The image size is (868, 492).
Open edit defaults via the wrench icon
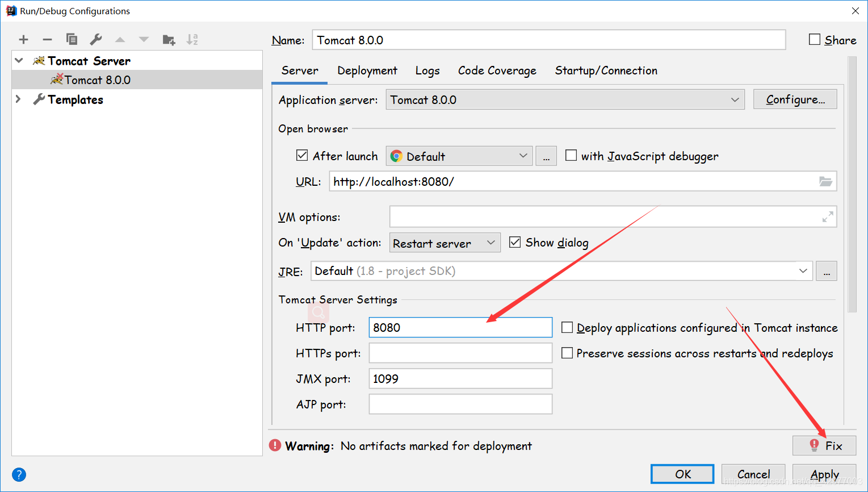(96, 39)
